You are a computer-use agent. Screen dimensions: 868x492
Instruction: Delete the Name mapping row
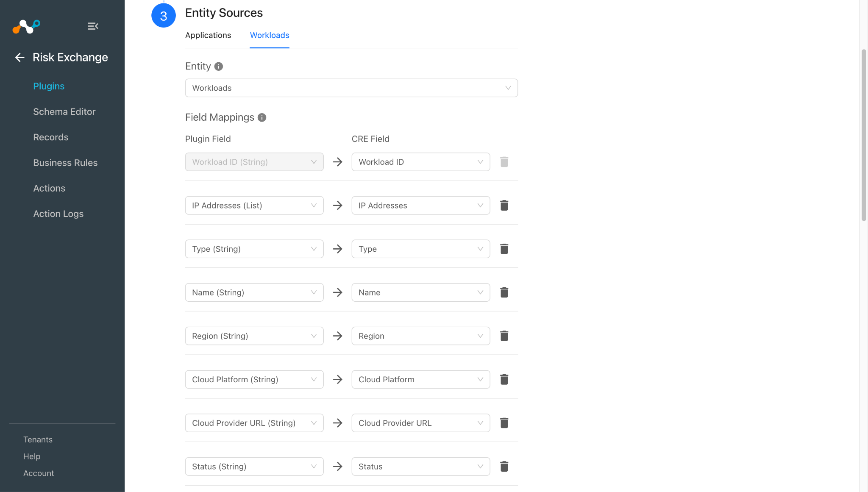[x=504, y=292]
